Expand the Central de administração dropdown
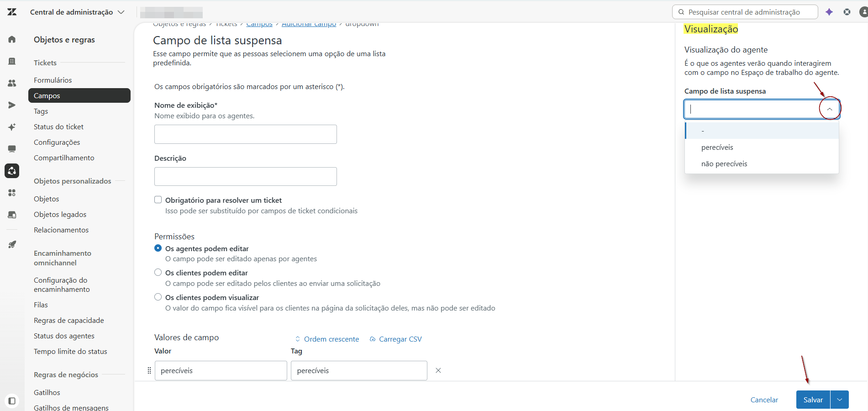This screenshot has width=868, height=411. 77,12
